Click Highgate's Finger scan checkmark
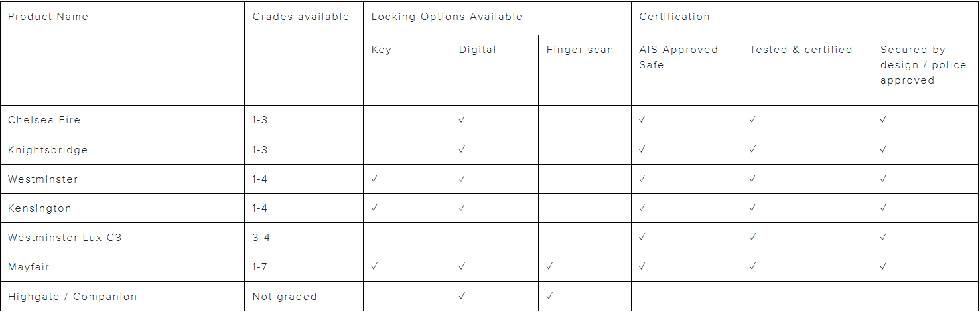 click(x=550, y=296)
